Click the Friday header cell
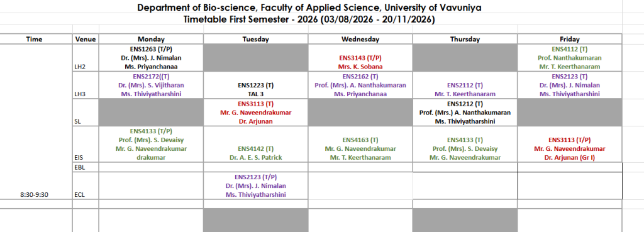The width and height of the screenshot is (644, 232). click(569, 39)
